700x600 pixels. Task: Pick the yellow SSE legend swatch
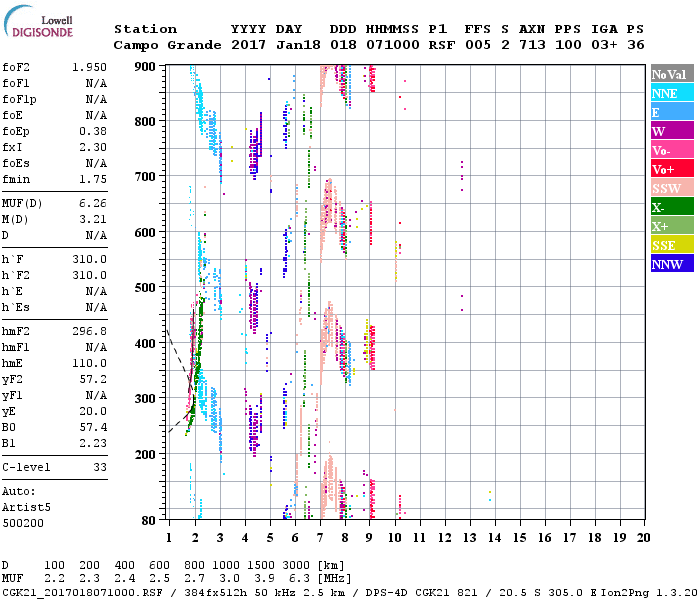tap(672, 245)
